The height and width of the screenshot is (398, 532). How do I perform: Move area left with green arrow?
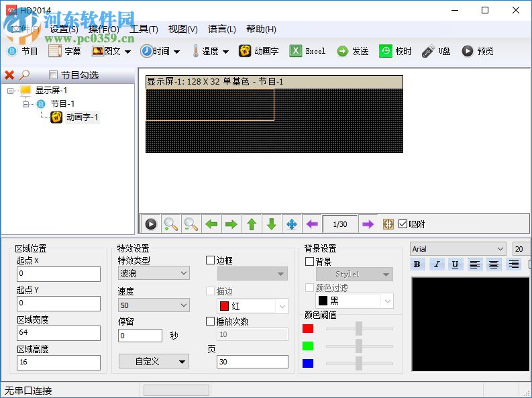point(211,224)
